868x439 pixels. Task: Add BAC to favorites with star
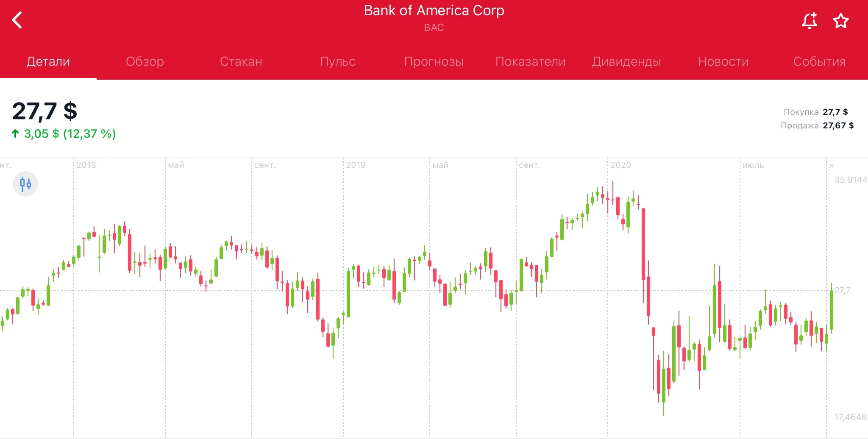[841, 20]
